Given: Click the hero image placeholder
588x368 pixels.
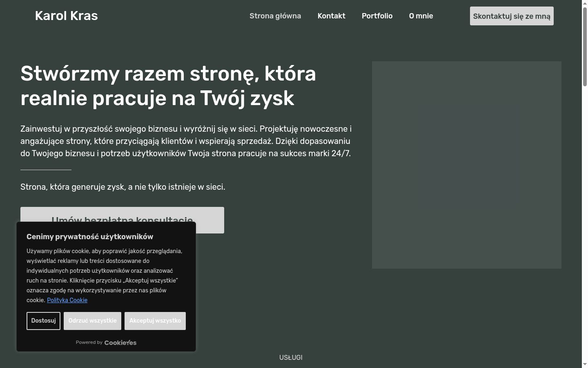Looking at the screenshot, I should click(466, 165).
